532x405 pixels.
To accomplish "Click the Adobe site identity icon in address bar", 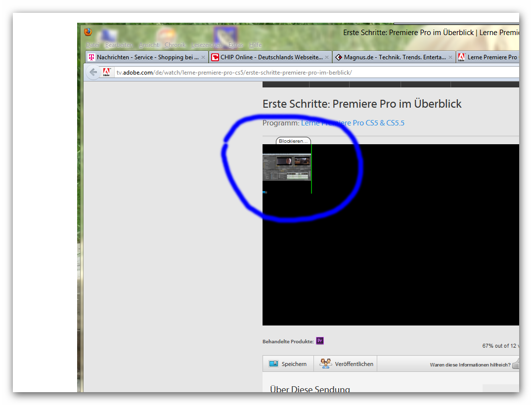I will tap(106, 72).
